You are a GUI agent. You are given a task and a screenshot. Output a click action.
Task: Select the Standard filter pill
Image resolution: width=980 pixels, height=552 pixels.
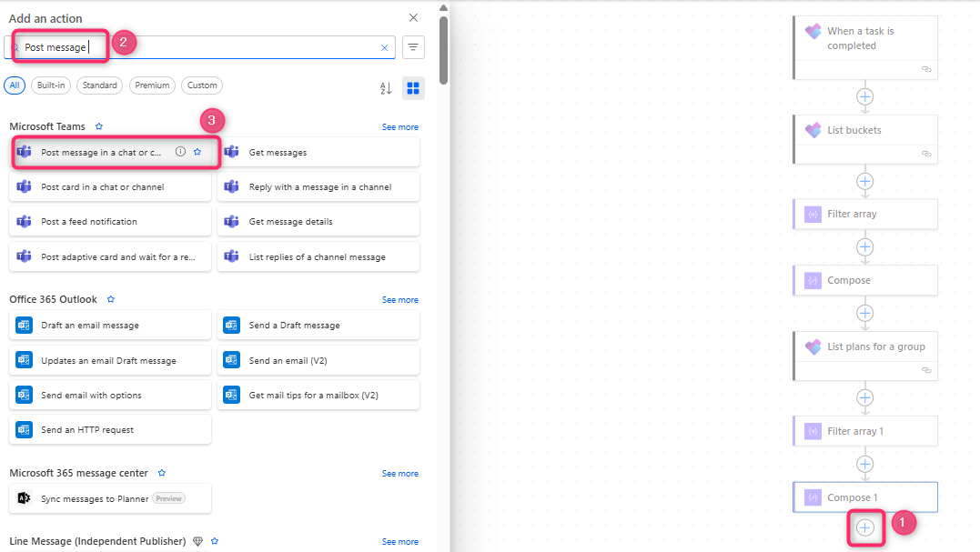(x=99, y=85)
